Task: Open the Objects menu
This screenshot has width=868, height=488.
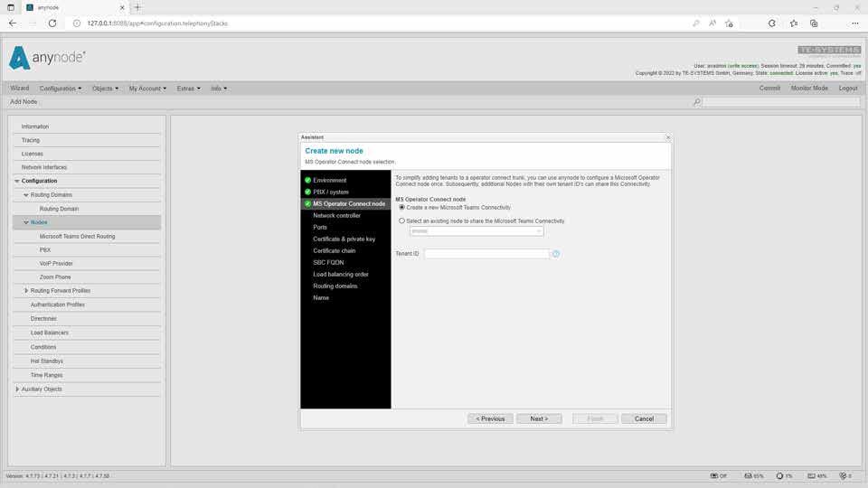Action: click(105, 89)
